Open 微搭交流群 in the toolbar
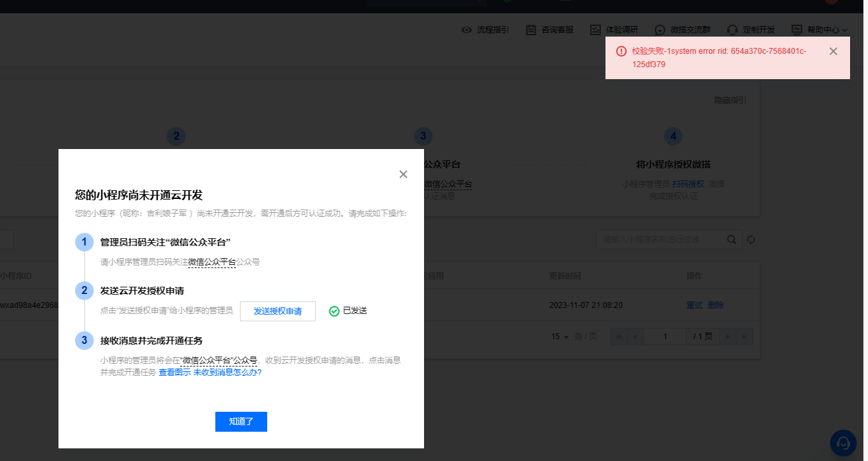This screenshot has height=461, width=868. (691, 30)
